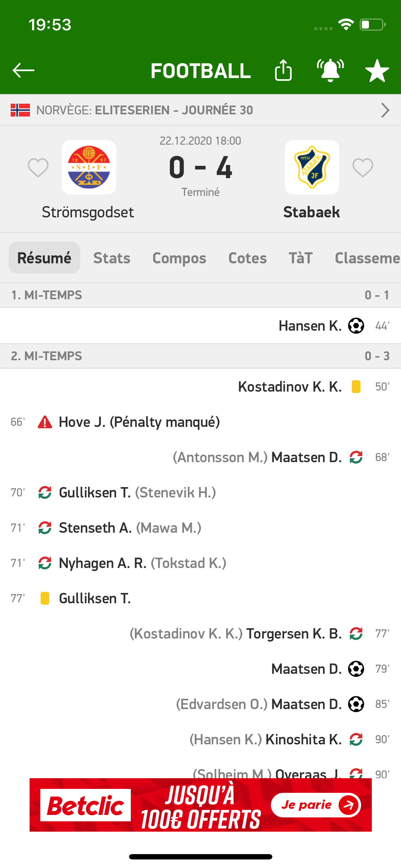Open Eliteserien league chevron arrow

385,110
